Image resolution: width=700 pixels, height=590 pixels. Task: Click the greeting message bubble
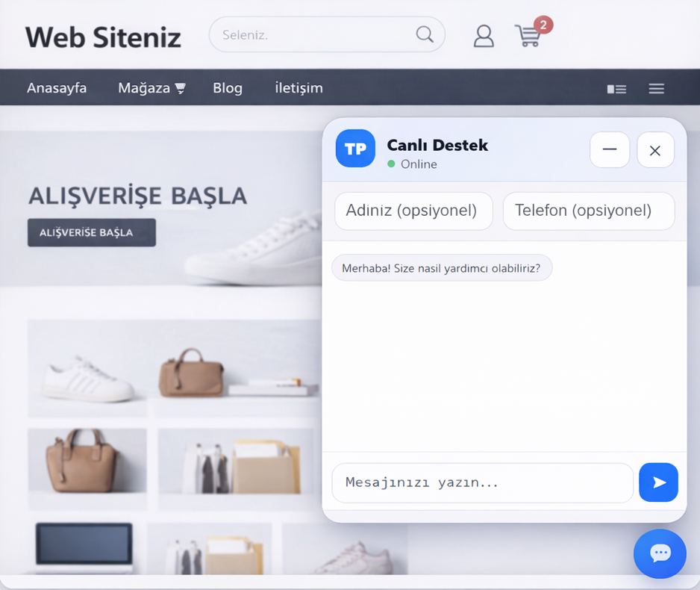(x=441, y=267)
